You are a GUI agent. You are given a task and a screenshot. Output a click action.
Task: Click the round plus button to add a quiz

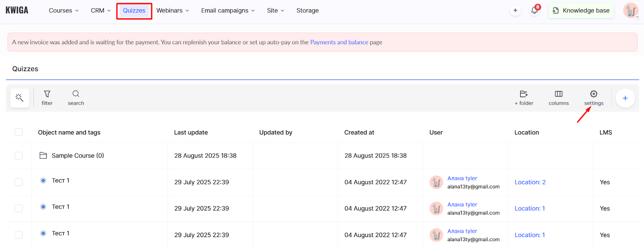click(625, 98)
